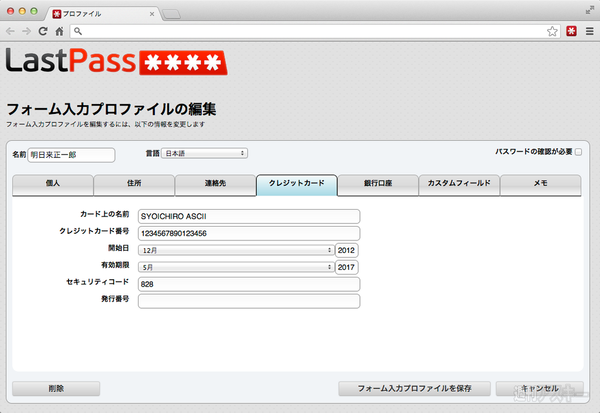Click the 開始日 year field 2012
This screenshot has height=413, width=600.
[347, 250]
